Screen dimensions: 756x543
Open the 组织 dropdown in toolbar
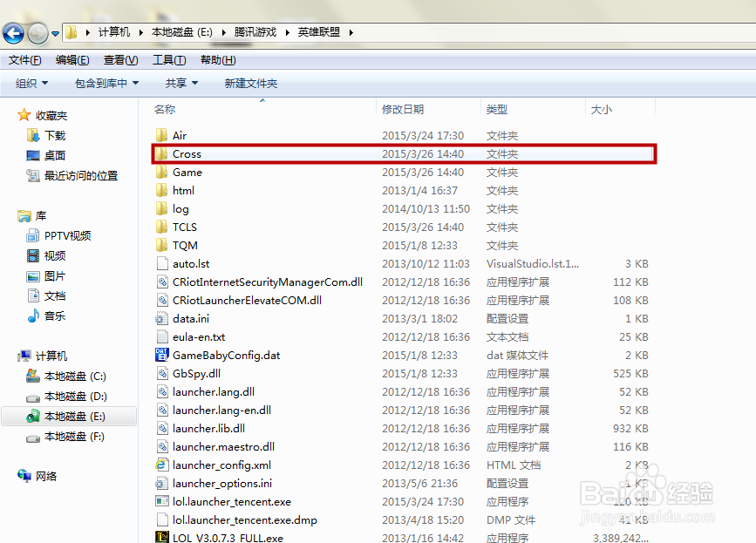31,84
